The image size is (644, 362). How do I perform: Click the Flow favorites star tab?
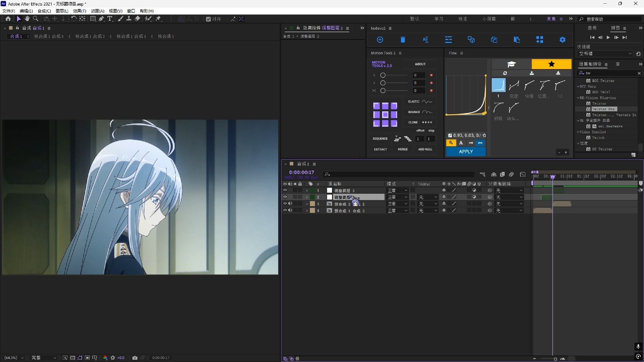(551, 64)
